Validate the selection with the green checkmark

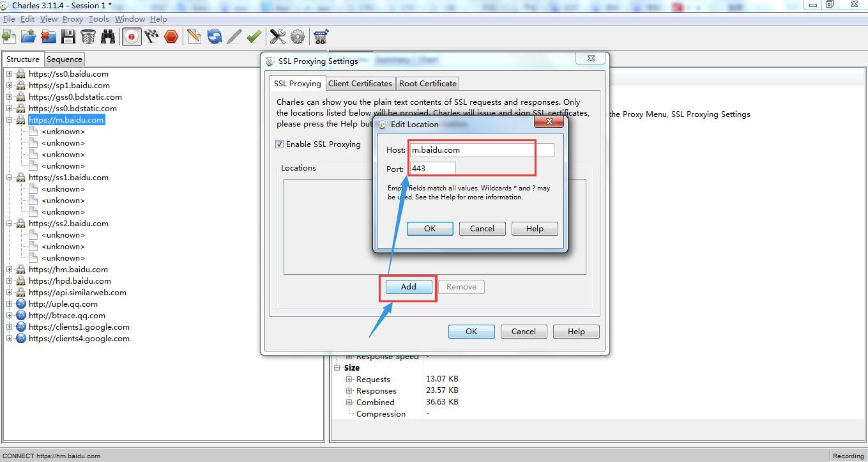tap(254, 36)
